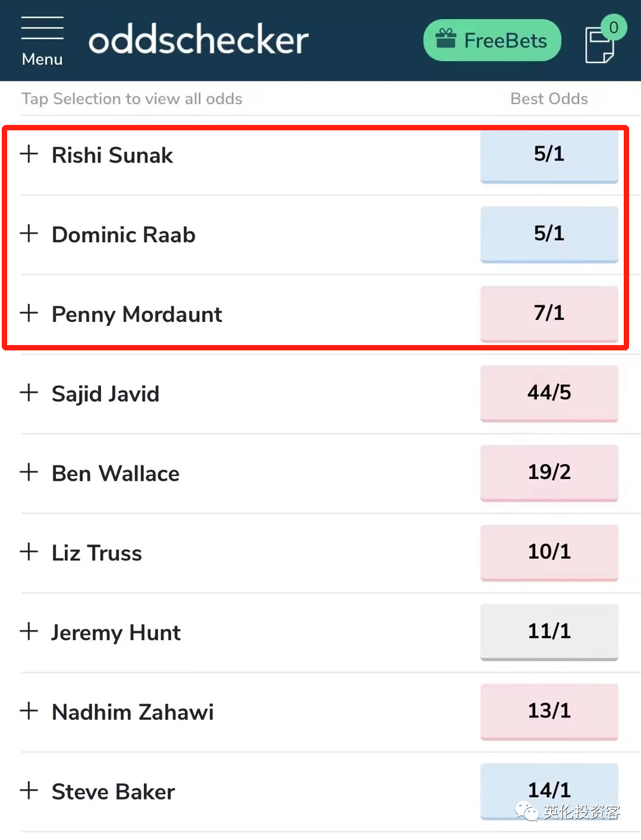Image resolution: width=641 pixels, height=840 pixels.
Task: Tap the 44/5 odds for Sajid Javid
Action: [549, 393]
